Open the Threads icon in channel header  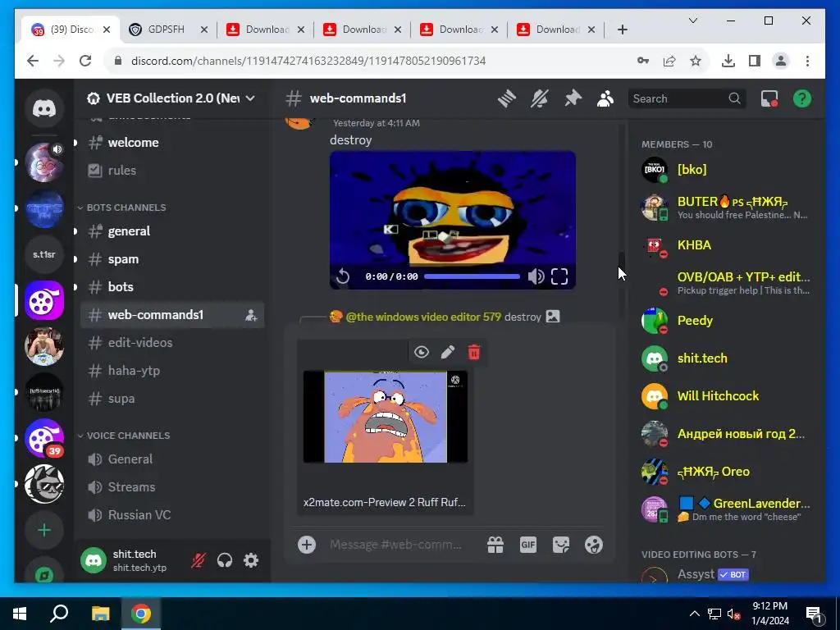[506, 98]
